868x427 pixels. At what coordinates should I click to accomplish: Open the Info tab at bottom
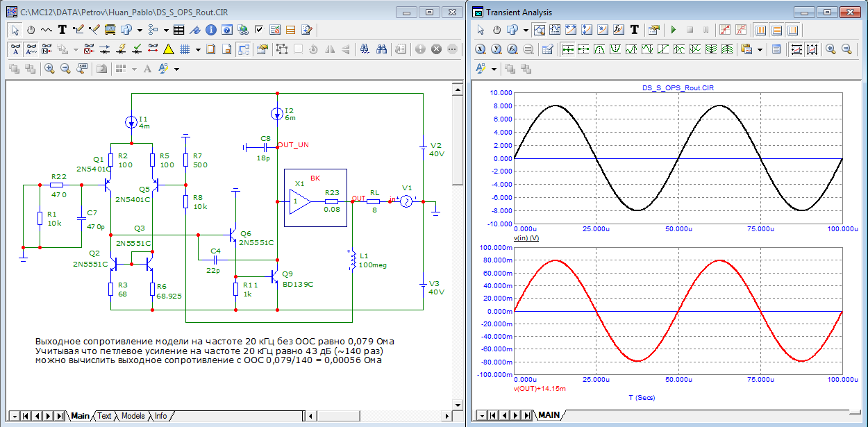160,416
